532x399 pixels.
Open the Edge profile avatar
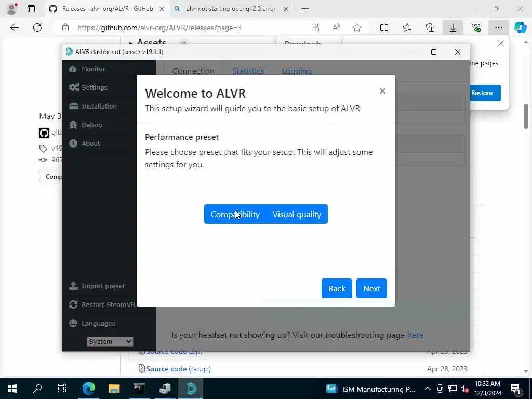pyautogui.click(x=12, y=9)
